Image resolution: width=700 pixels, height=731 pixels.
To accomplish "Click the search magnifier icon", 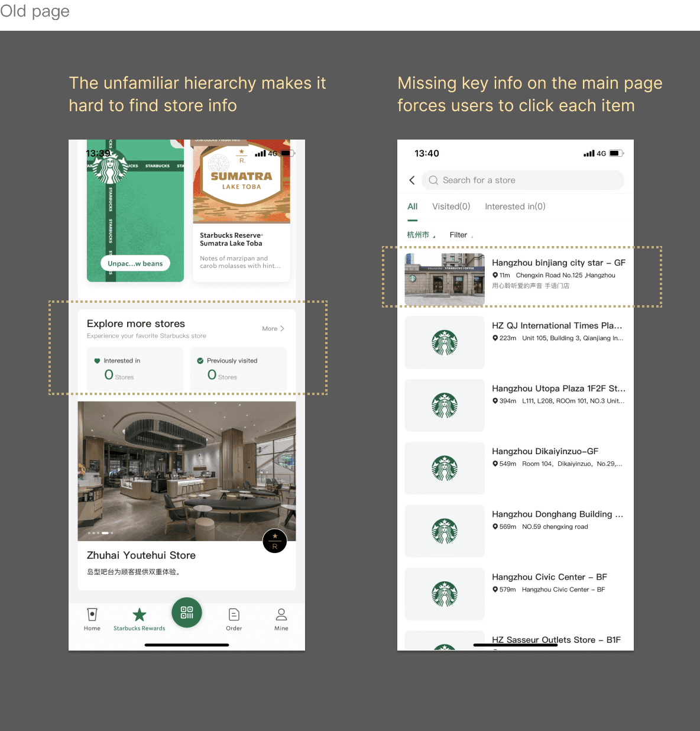I will tap(433, 180).
